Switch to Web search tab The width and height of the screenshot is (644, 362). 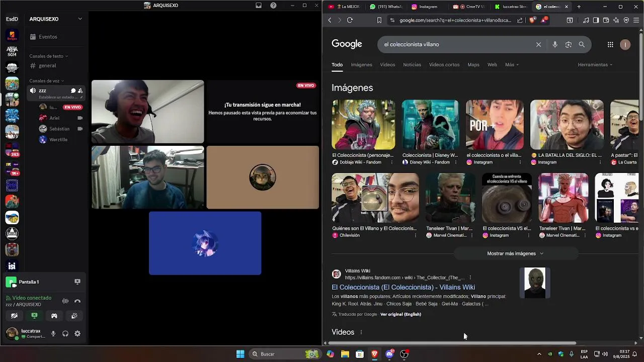(x=492, y=65)
